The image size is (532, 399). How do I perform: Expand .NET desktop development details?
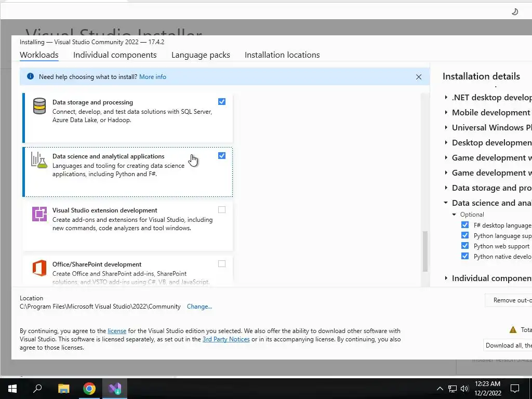coord(446,97)
